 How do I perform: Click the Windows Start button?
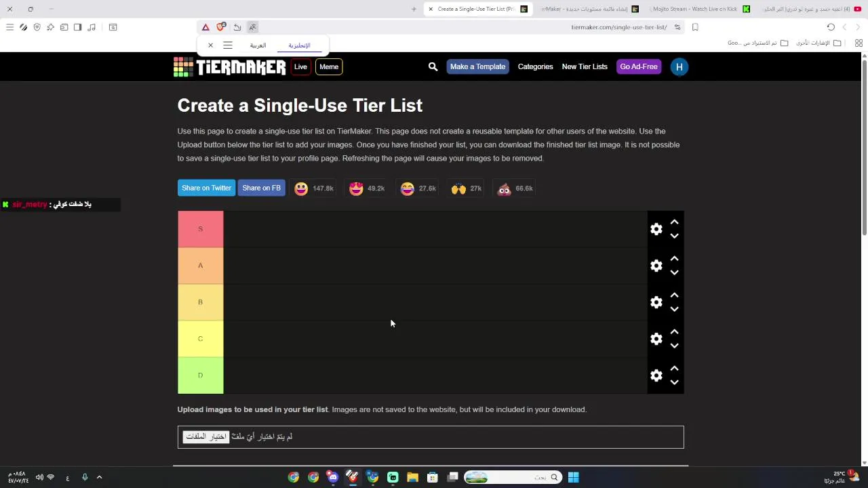(x=573, y=477)
